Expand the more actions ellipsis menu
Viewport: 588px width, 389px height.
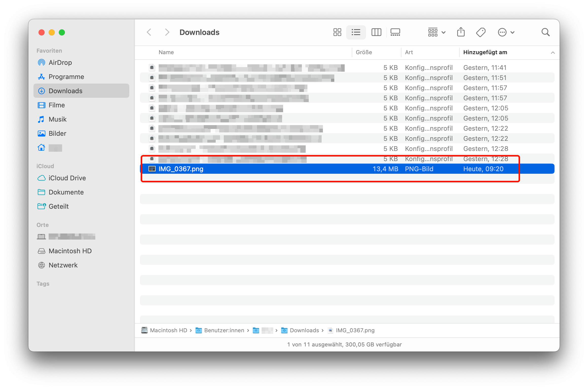click(x=506, y=32)
